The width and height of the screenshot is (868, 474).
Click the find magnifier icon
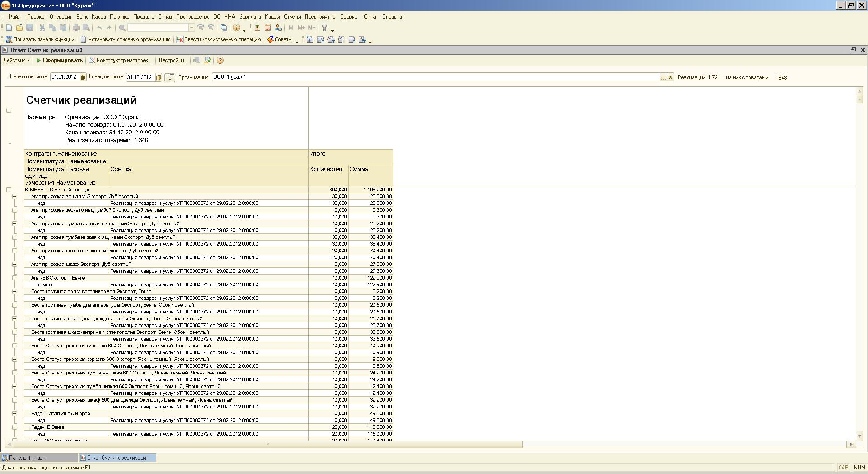pos(122,28)
